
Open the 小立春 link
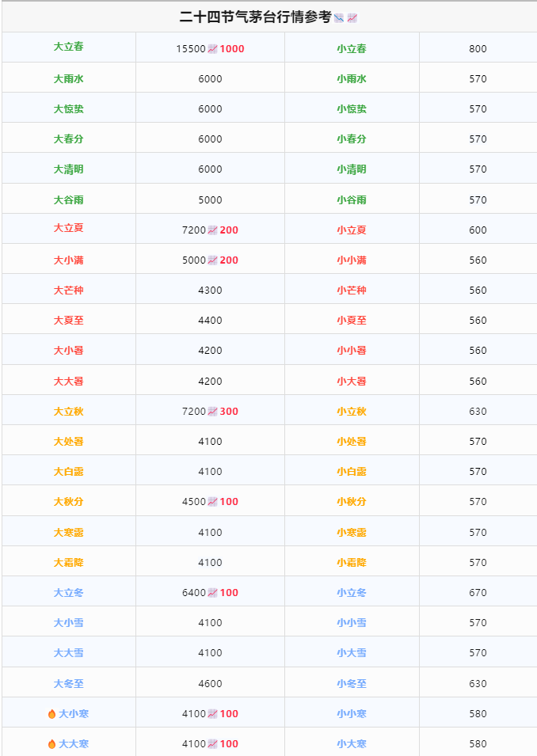(352, 49)
